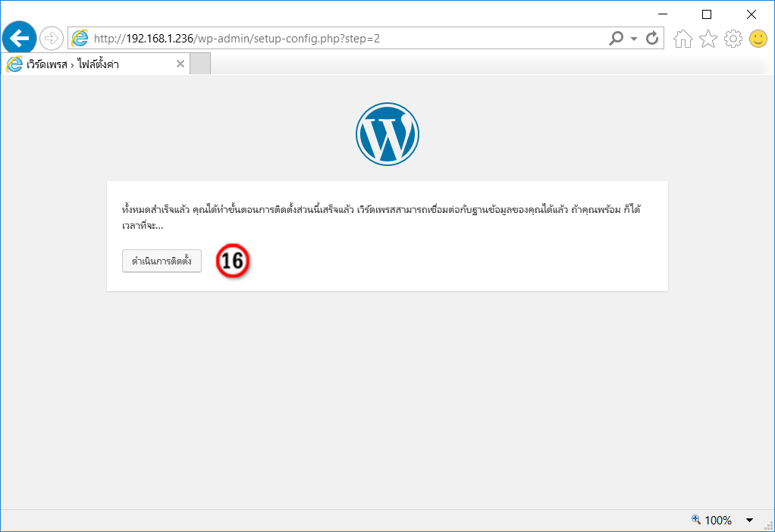
Task: Click the search magnifier in address bar
Action: 616,38
